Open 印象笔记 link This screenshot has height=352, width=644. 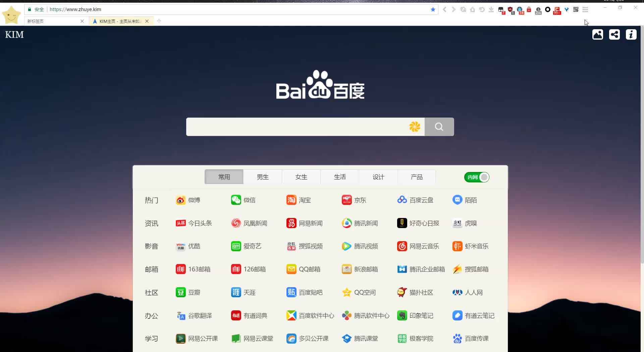click(415, 316)
